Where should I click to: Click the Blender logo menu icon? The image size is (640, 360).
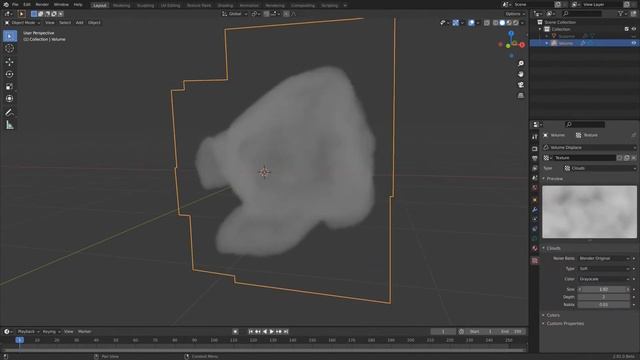pos(5,4)
